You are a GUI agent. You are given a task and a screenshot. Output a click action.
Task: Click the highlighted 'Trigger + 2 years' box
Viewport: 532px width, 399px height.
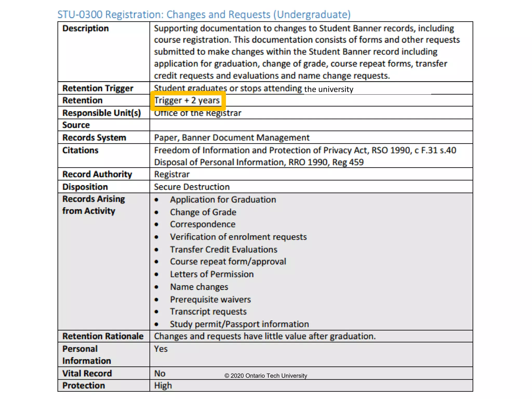[x=187, y=101]
